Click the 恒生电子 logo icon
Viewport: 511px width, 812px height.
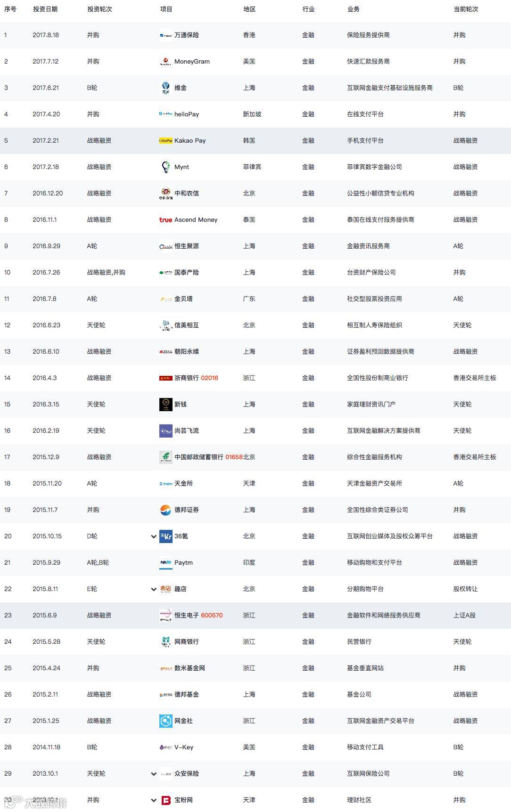[165, 616]
